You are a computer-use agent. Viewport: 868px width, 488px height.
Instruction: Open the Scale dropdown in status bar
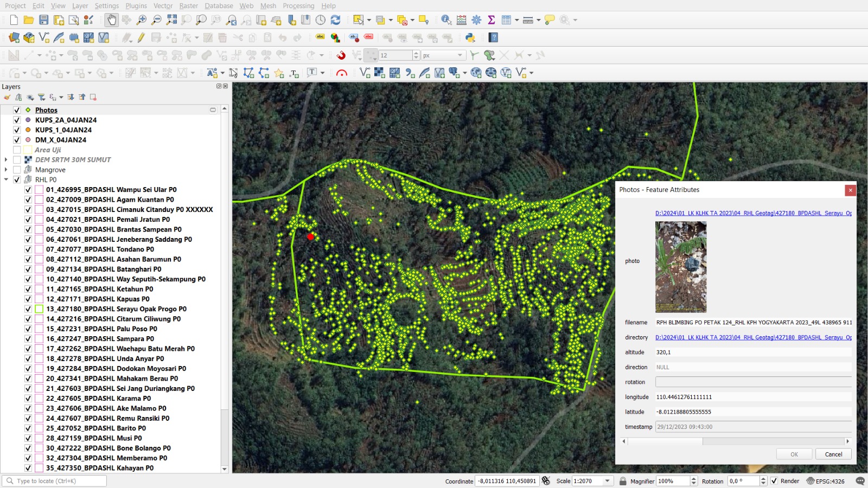[x=608, y=481]
